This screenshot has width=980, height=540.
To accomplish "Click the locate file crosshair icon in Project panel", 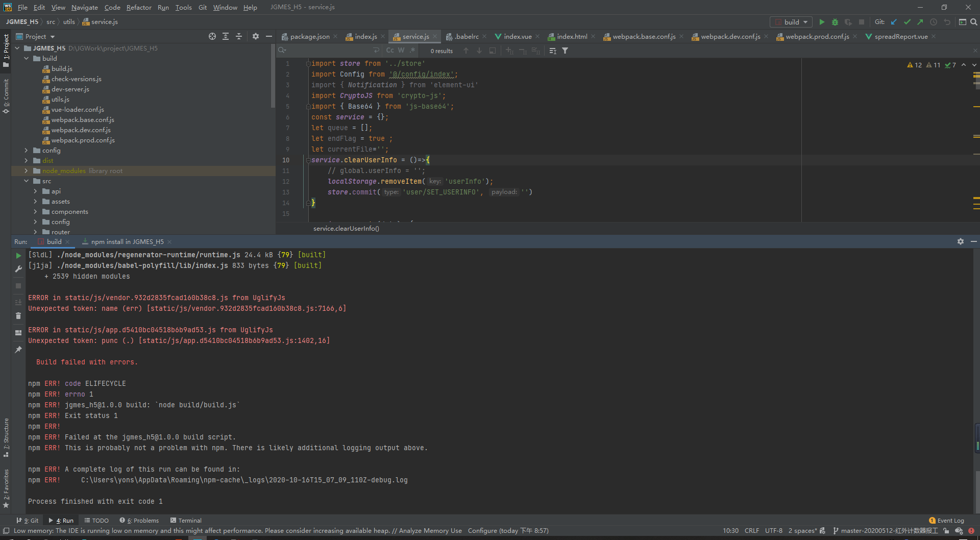I will pos(212,36).
